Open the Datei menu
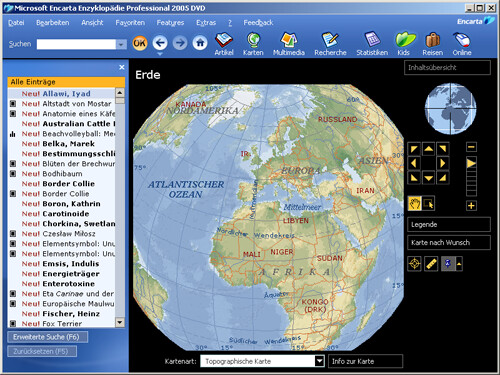500x375 pixels. [x=16, y=23]
